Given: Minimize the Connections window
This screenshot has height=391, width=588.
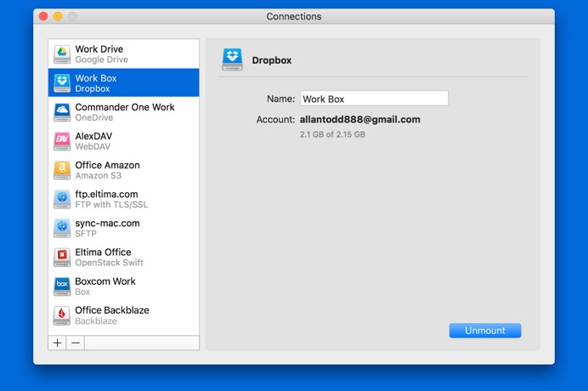Looking at the screenshot, I should pos(58,16).
